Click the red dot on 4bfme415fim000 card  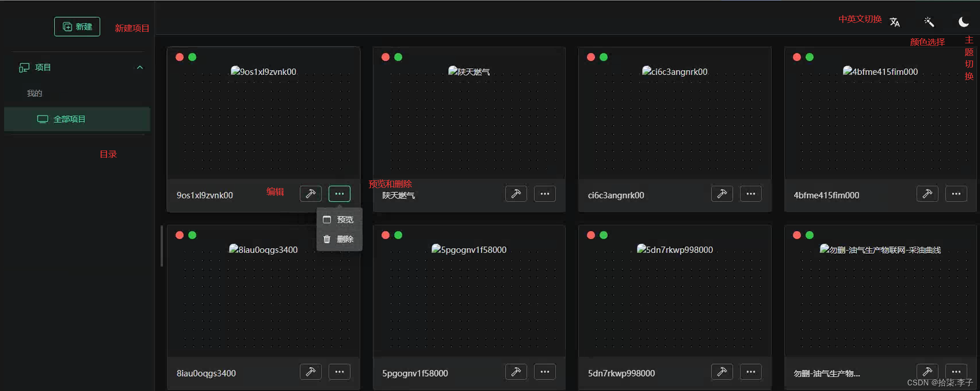[x=797, y=57]
